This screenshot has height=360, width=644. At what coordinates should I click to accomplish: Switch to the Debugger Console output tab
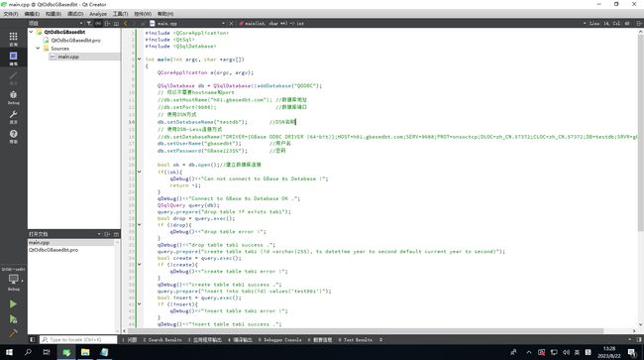point(279,340)
